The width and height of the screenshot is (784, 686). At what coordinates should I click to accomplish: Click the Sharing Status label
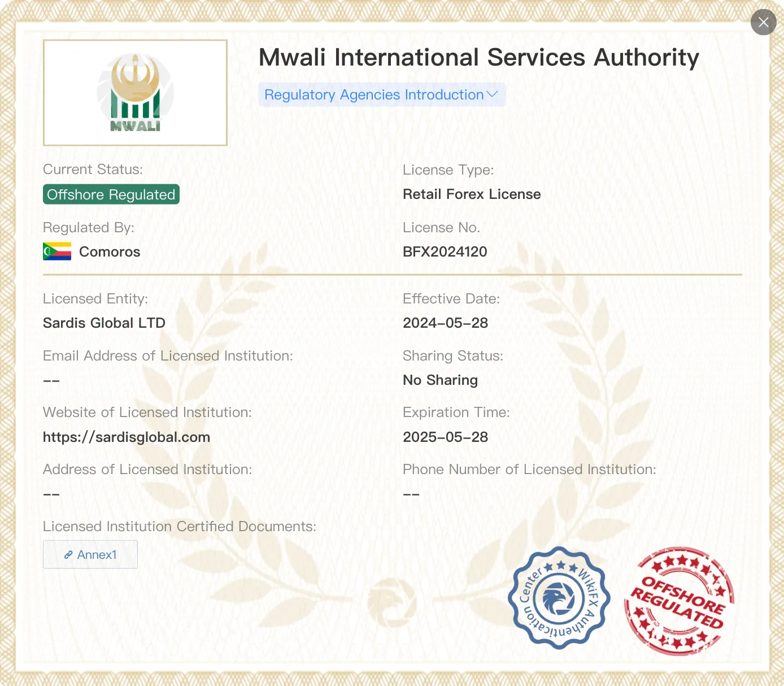(x=453, y=356)
